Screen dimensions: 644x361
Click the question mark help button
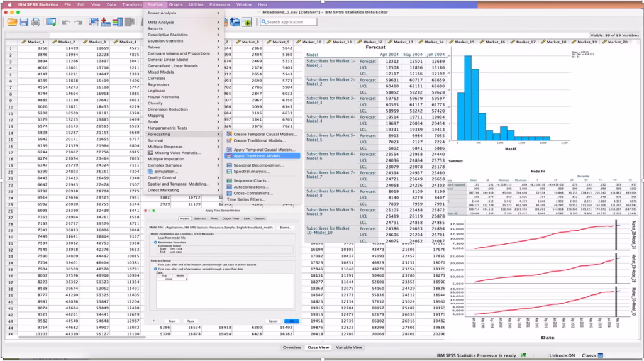point(154,321)
